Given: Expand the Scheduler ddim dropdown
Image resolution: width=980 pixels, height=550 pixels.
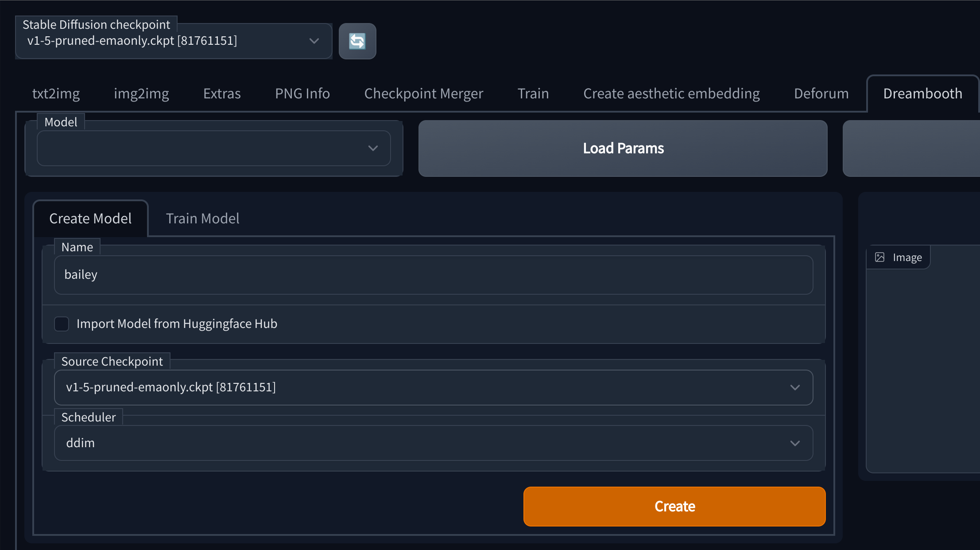Looking at the screenshot, I should [x=433, y=443].
